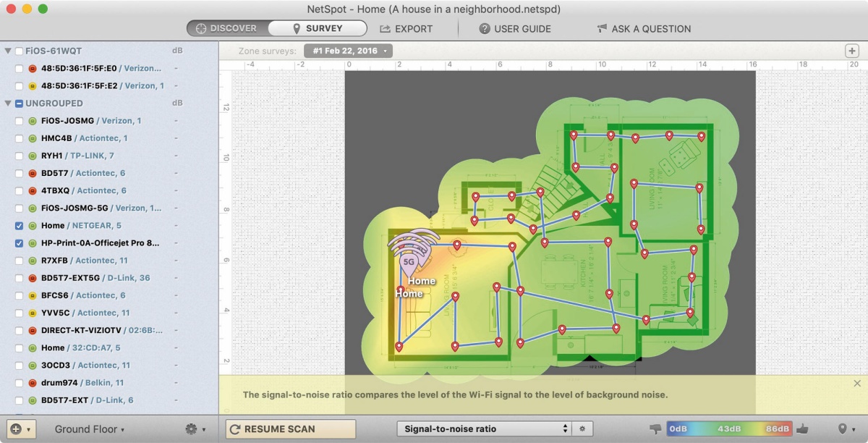Click the 0dB to 86dB color legend bar
868x443 pixels.
pos(729,429)
